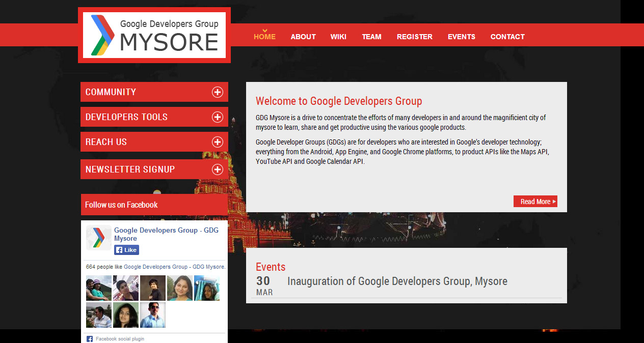Expand the Community section plus icon
644x343 pixels.
(x=218, y=92)
